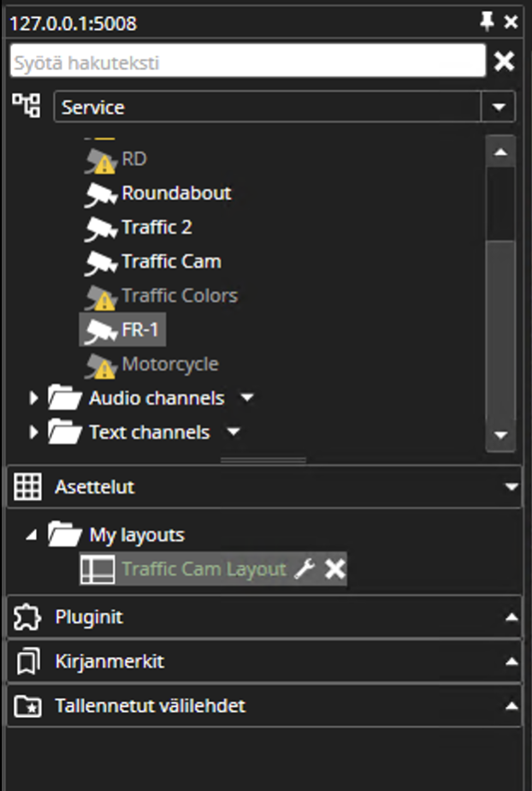The height and width of the screenshot is (791, 532).
Task: Click the wrench icon on Traffic Cam Layout
Action: [x=304, y=568]
